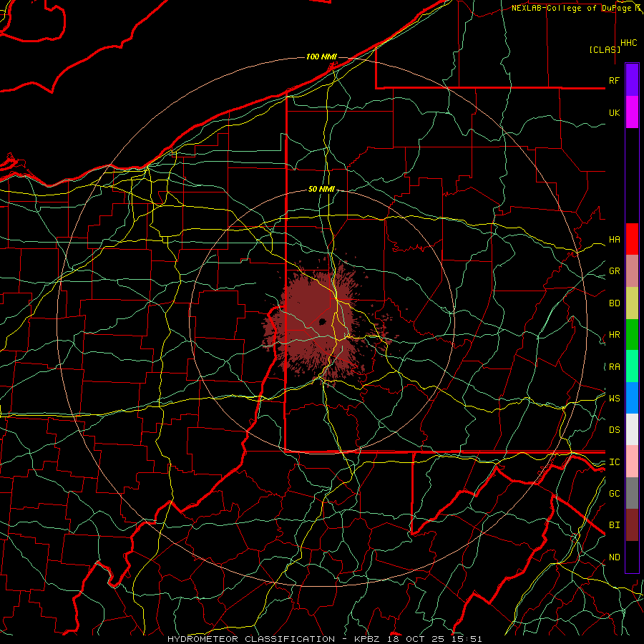The width and height of the screenshot is (644, 644).
Task: Click the 'WS' legend label
Action: (615, 399)
